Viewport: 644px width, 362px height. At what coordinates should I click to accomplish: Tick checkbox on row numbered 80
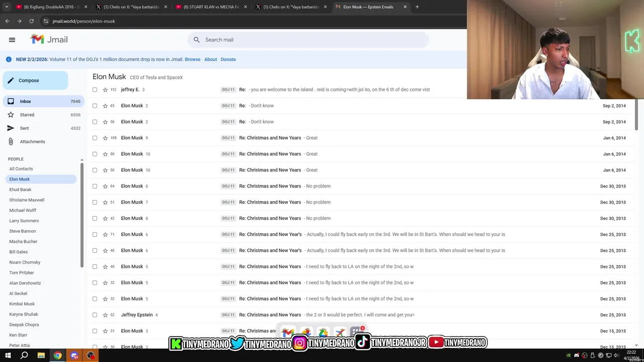(x=95, y=154)
